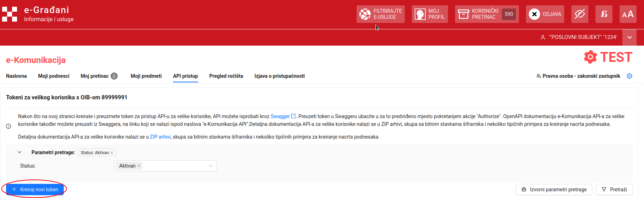Click Kreiraj novi token button
Image resolution: width=644 pixels, height=198 pixels.
[35, 190]
